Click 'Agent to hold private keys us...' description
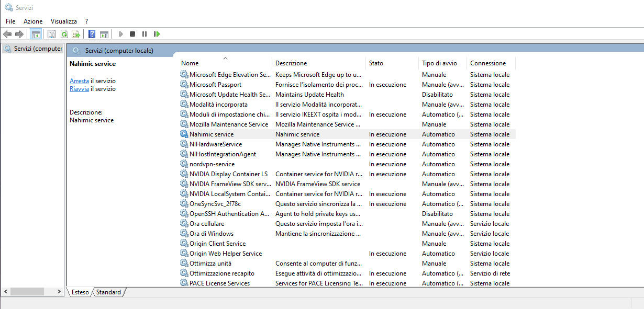The width and height of the screenshot is (644, 309). coord(318,214)
